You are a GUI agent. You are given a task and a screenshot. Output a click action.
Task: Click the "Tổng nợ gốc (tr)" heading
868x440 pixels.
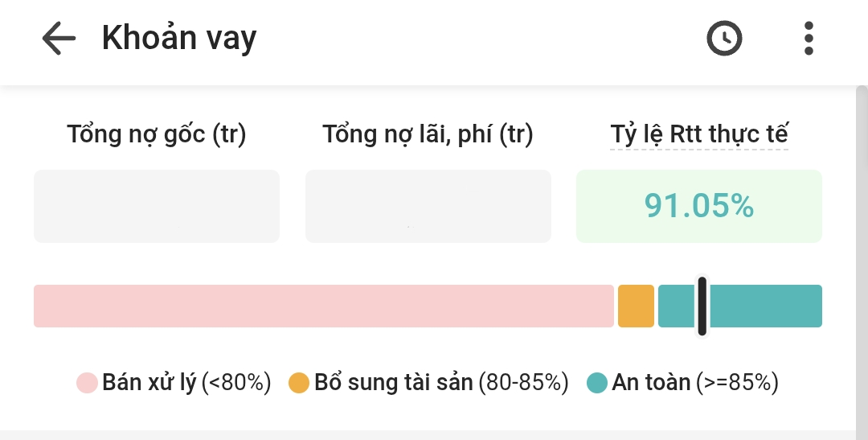[x=157, y=134]
